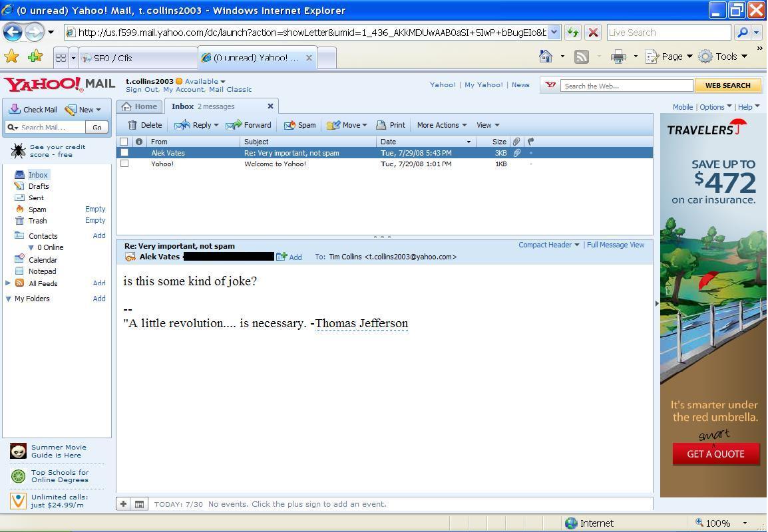The image size is (768, 532).
Task: Open the Drafts folder
Action: click(38, 186)
